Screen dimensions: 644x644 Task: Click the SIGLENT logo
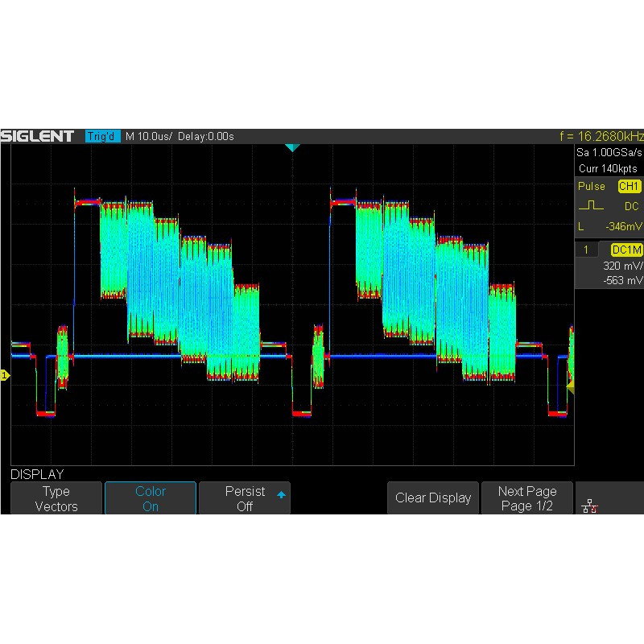(40, 135)
